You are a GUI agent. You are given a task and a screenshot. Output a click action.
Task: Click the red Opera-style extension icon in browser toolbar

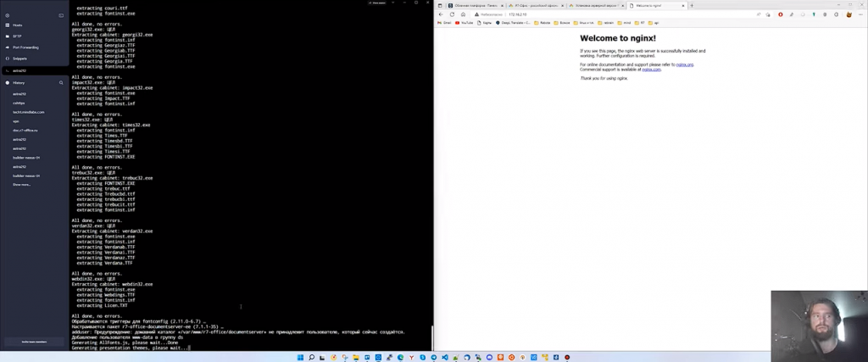[x=780, y=14]
